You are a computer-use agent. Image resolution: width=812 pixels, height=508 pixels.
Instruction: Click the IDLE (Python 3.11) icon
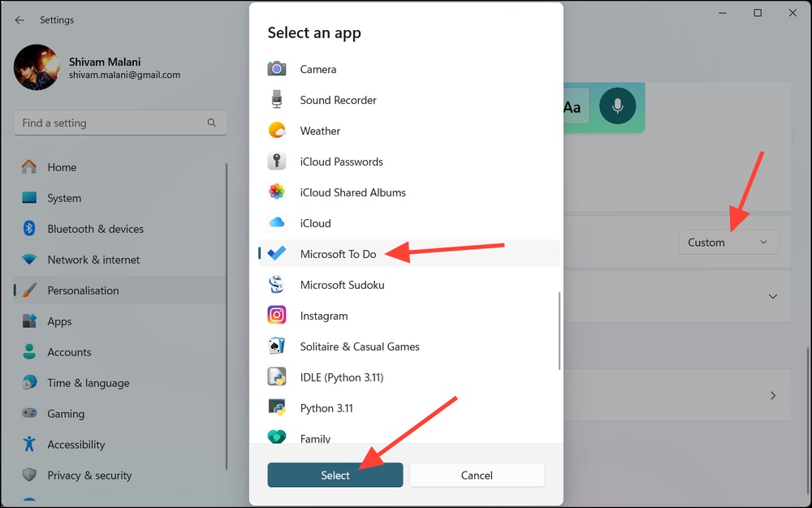[277, 377]
